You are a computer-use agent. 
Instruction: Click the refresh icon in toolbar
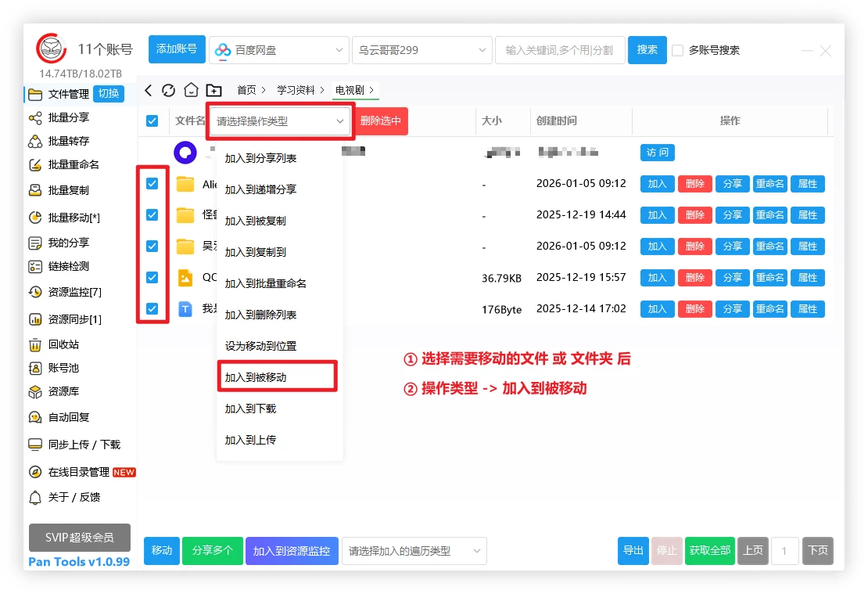point(169,90)
